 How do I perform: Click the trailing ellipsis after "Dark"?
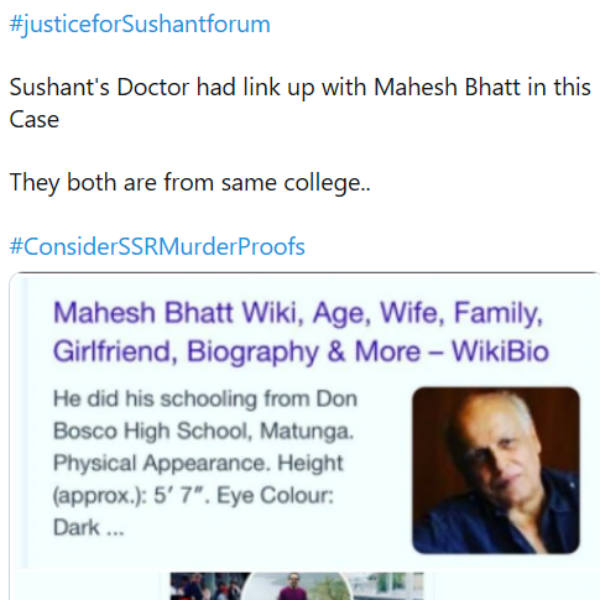click(115, 529)
